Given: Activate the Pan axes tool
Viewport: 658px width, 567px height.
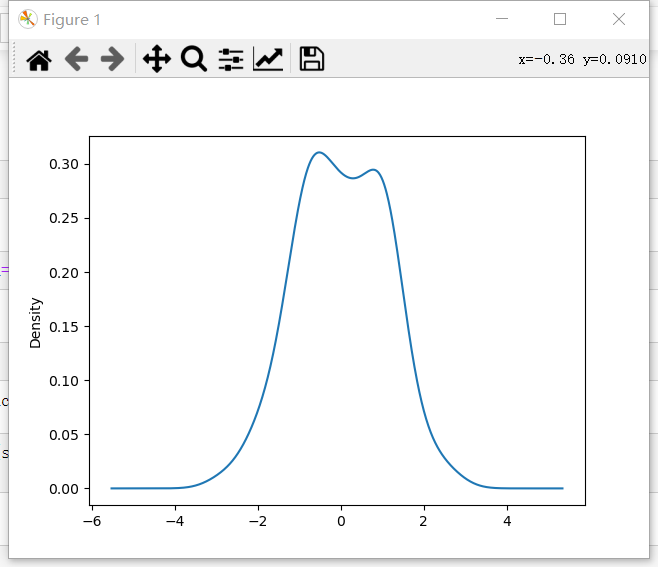Looking at the screenshot, I should pyautogui.click(x=157, y=59).
